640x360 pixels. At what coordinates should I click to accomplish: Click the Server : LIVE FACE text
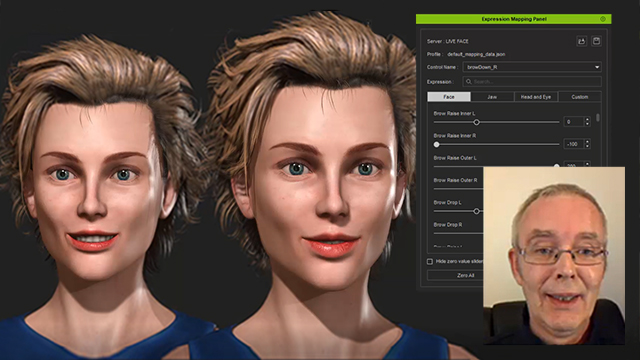(447, 41)
